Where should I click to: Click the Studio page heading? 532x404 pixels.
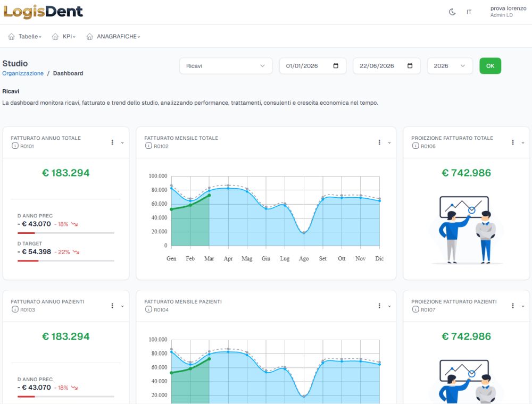tap(15, 63)
